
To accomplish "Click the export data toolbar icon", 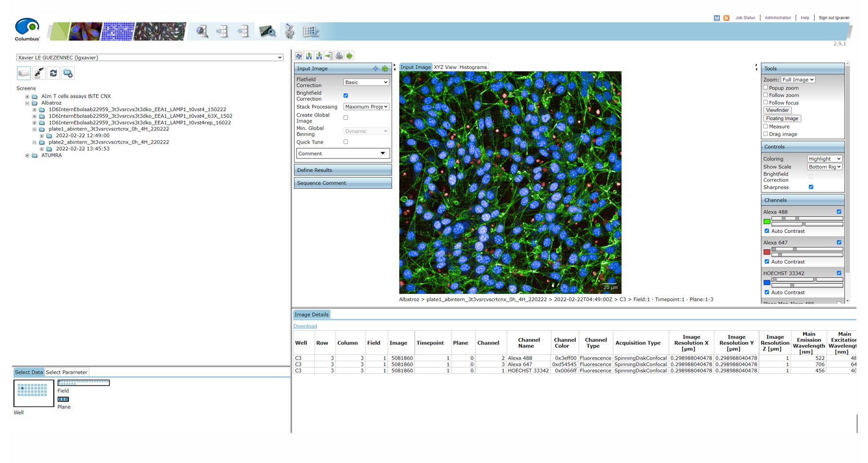I will [243, 32].
